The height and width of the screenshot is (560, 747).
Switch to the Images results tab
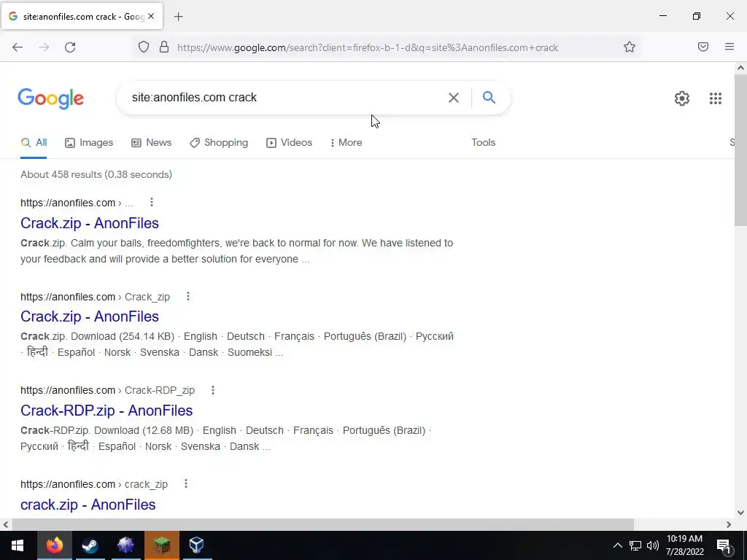click(x=89, y=142)
